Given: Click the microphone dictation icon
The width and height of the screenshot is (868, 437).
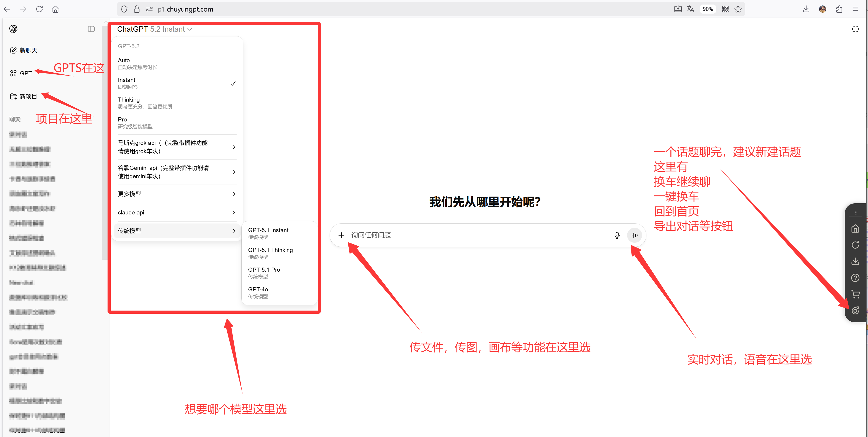Looking at the screenshot, I should point(617,235).
